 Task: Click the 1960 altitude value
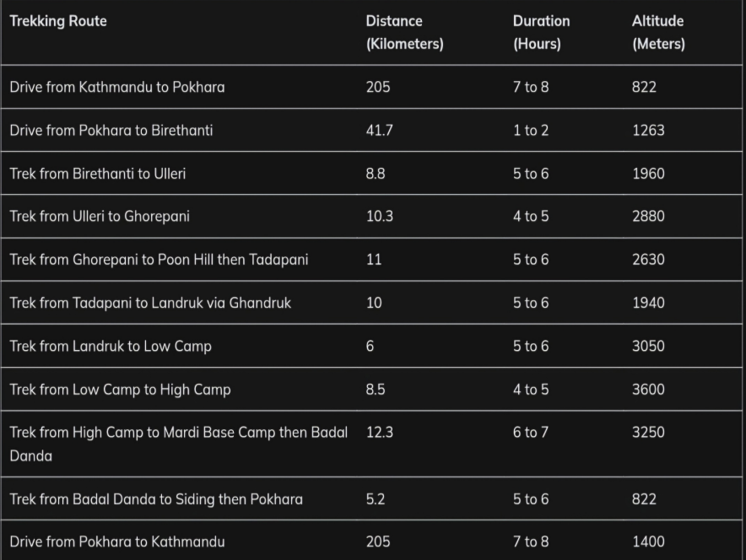648,174
